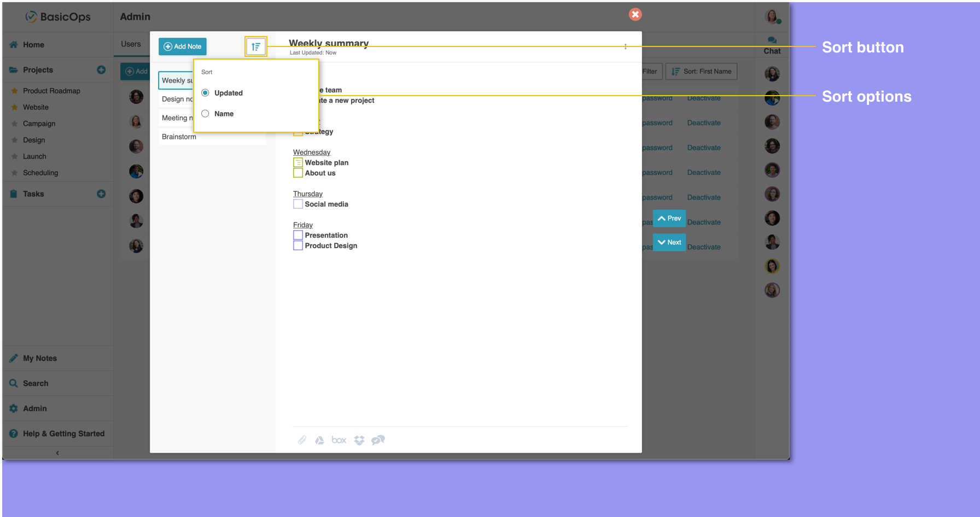Screen dimensions: 980x517
Task: Open Google Drive attachment icon
Action: click(320, 440)
